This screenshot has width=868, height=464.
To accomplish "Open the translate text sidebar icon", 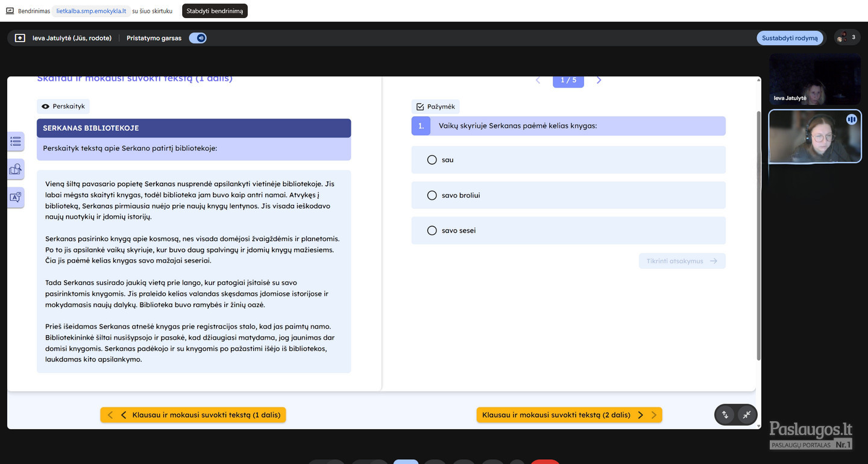I will (16, 197).
